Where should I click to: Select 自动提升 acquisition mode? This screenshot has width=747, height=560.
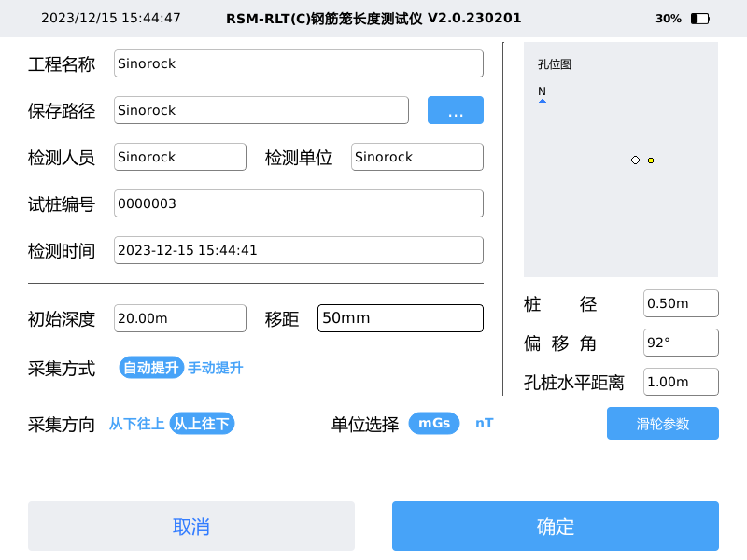click(x=151, y=368)
